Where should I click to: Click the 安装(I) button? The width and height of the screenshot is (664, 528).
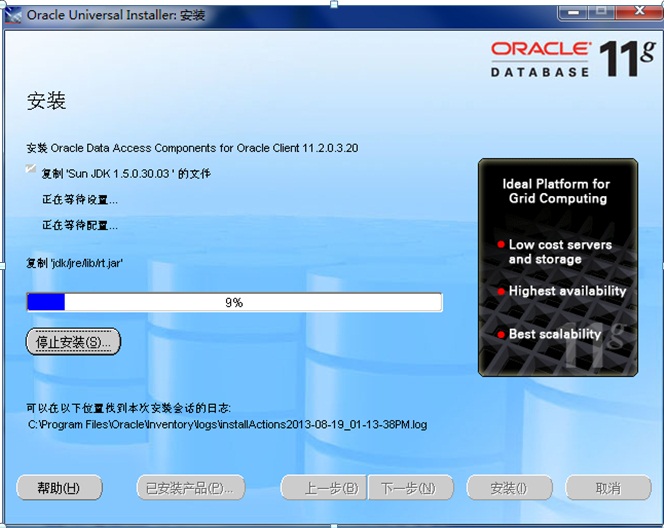(x=509, y=488)
